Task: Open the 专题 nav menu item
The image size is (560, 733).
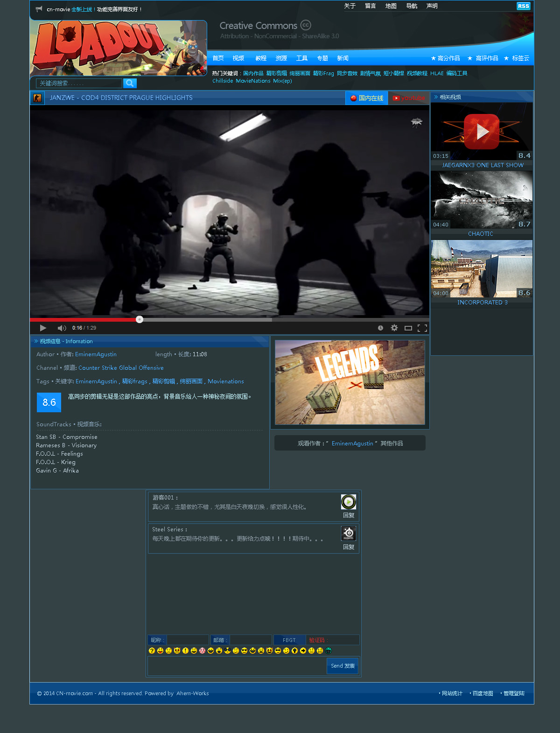Action: click(x=322, y=58)
